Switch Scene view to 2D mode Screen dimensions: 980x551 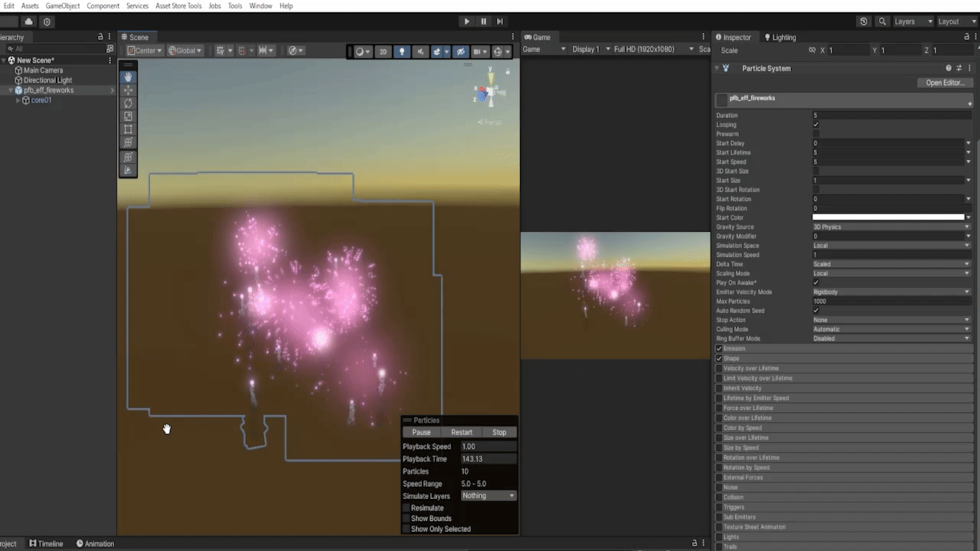[383, 51]
